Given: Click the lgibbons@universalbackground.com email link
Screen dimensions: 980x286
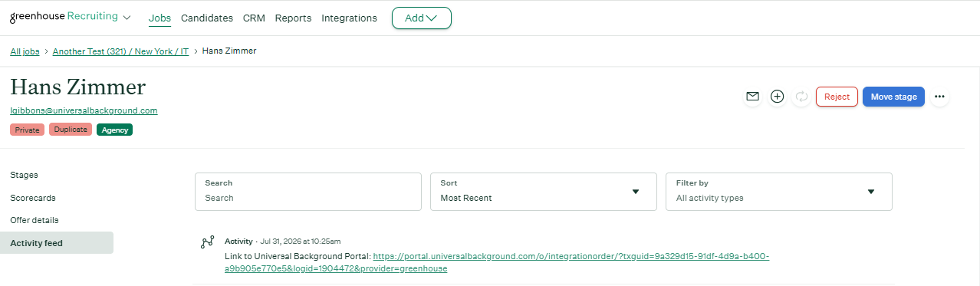Looking at the screenshot, I should point(84,110).
